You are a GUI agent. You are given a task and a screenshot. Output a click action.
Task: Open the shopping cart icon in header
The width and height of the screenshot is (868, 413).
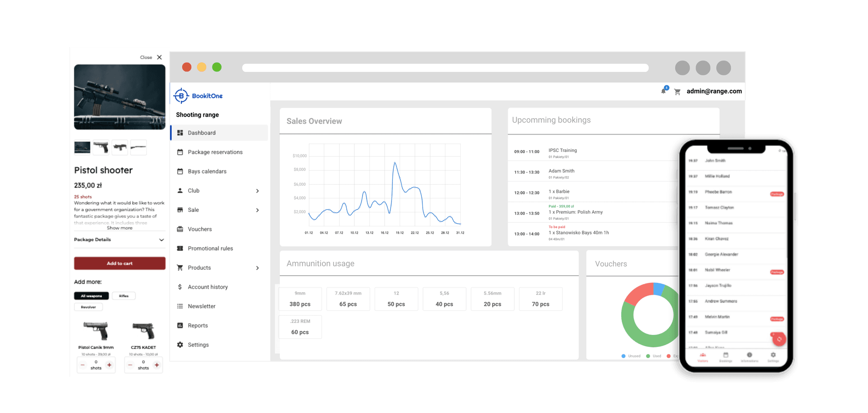pos(677,92)
